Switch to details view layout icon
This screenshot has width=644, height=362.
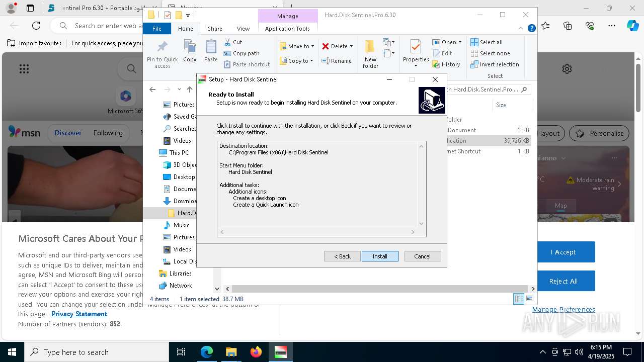pos(519,299)
